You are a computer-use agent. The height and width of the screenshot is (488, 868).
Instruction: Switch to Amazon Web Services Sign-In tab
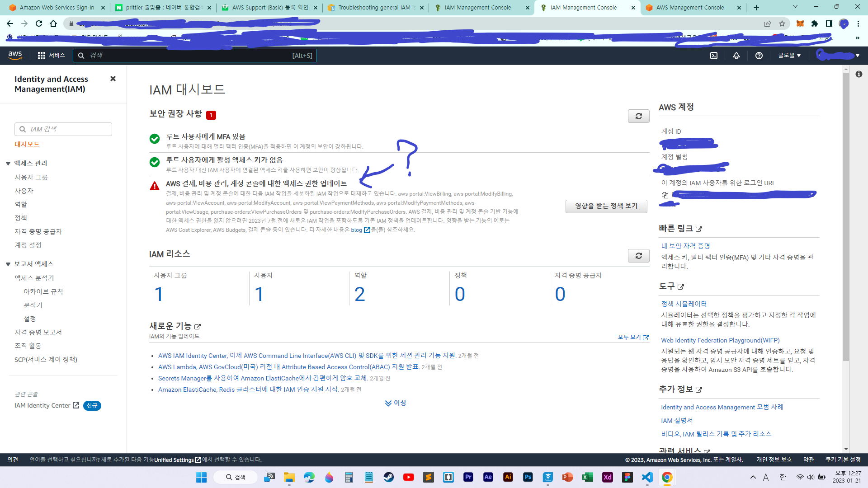point(56,8)
